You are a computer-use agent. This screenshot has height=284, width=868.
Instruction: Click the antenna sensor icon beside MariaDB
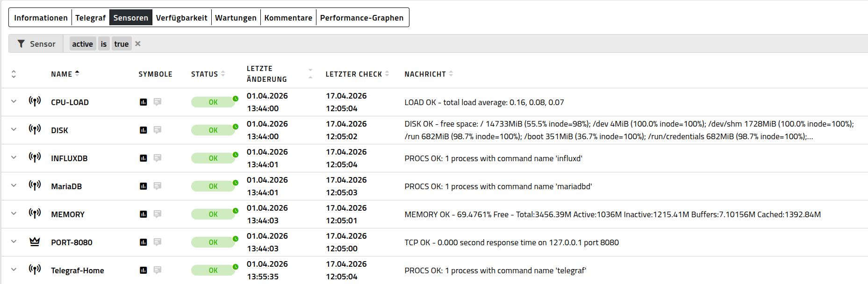coord(35,185)
